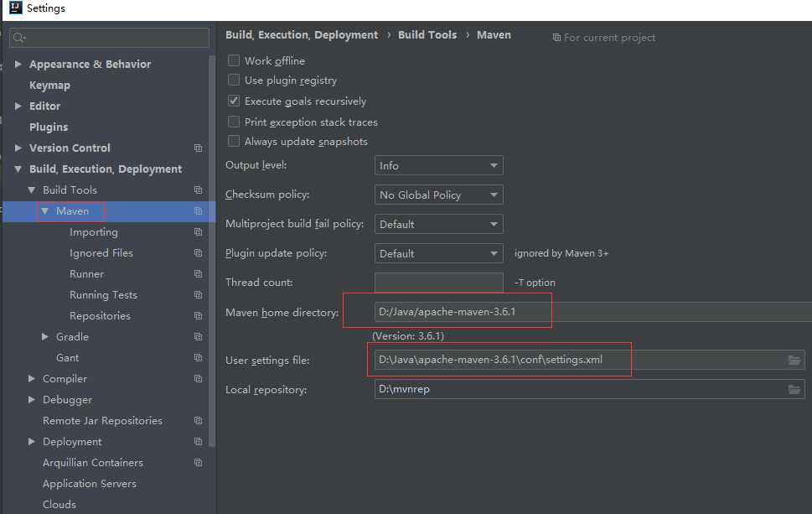Enable the Work offline checkbox
The width and height of the screenshot is (812, 514).
pos(234,60)
